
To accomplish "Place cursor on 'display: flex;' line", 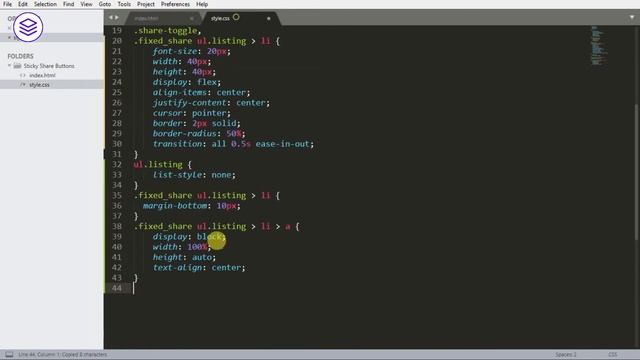I will click(187, 82).
